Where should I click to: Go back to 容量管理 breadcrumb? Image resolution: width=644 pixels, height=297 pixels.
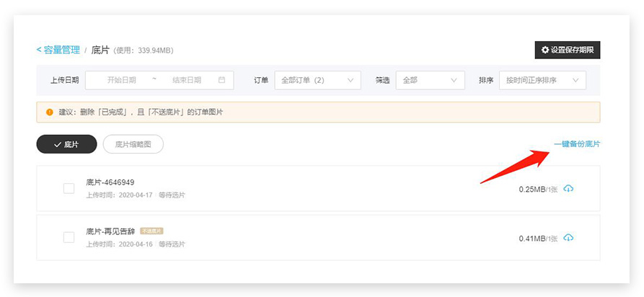click(x=58, y=50)
